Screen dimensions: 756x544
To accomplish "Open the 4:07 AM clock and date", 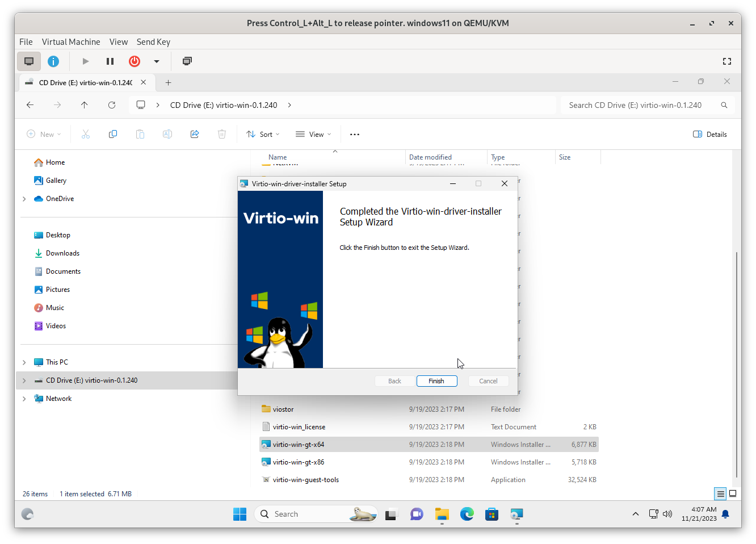I will point(699,514).
